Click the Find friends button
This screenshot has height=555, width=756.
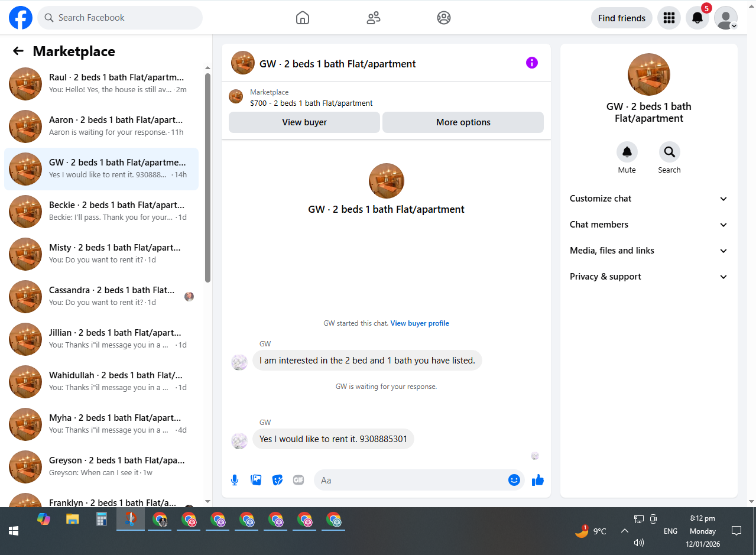click(x=622, y=18)
